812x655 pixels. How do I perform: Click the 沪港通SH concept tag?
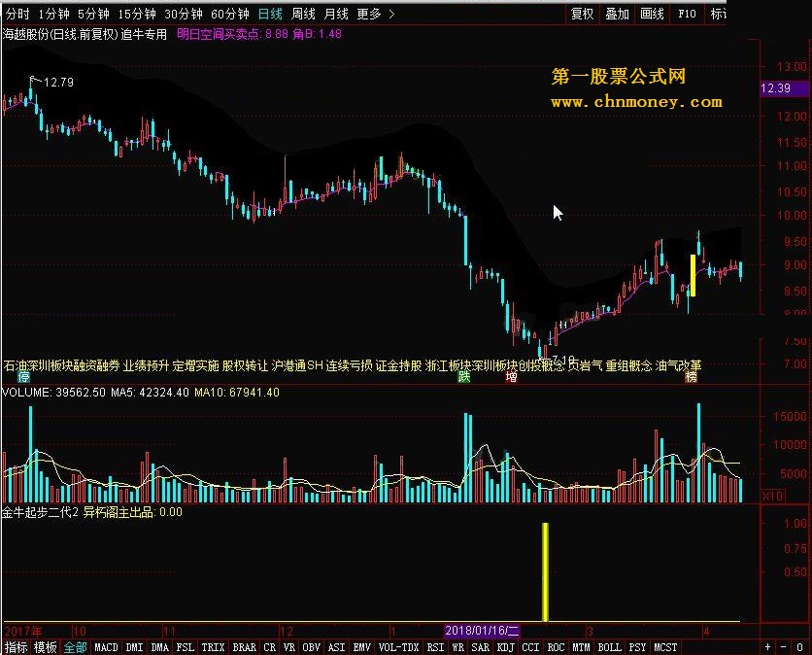[x=297, y=365]
